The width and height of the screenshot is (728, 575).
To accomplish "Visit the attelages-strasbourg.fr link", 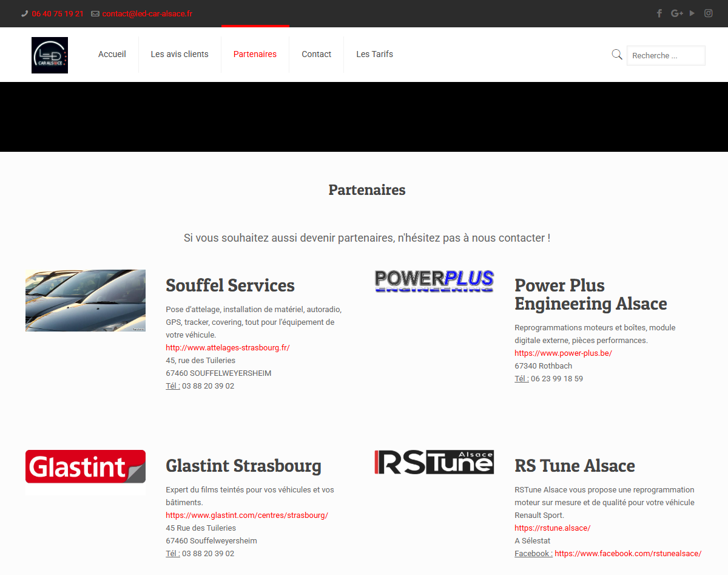I will (x=227, y=348).
